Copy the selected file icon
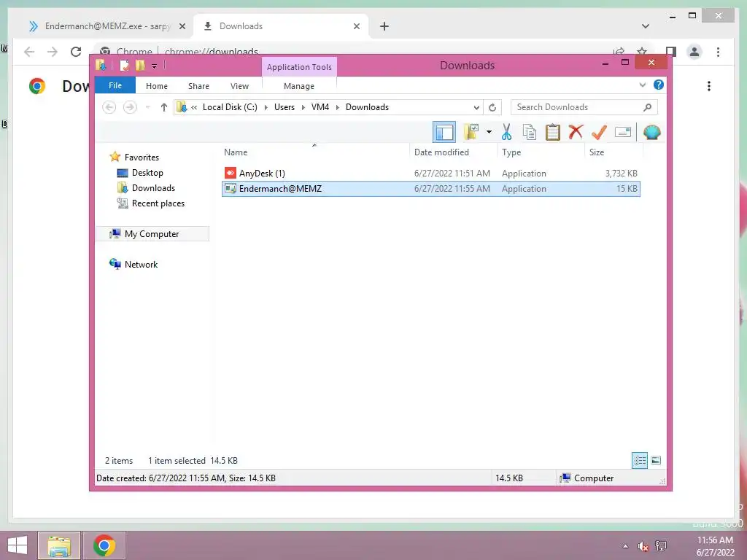The height and width of the screenshot is (560, 747). tap(530, 133)
